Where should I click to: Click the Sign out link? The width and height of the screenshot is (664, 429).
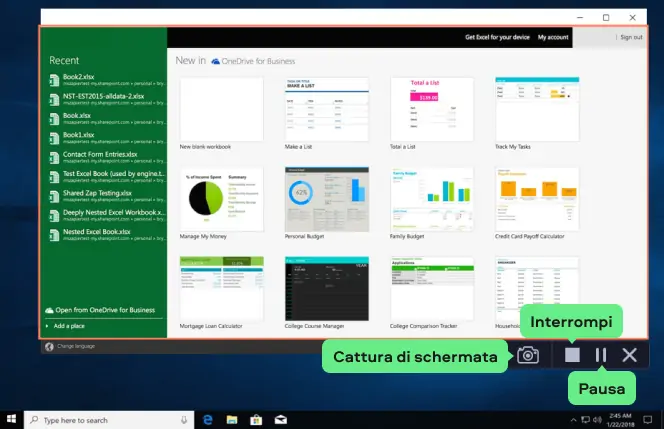click(x=631, y=37)
